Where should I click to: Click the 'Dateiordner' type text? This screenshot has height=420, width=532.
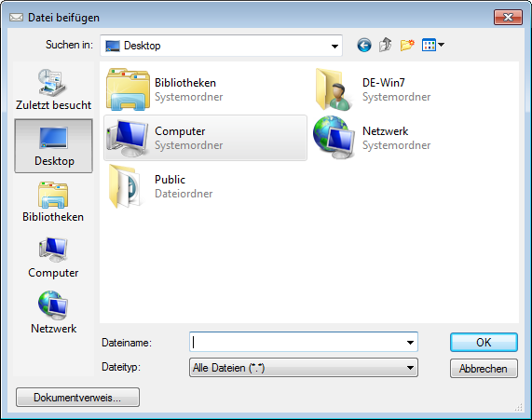tap(184, 194)
